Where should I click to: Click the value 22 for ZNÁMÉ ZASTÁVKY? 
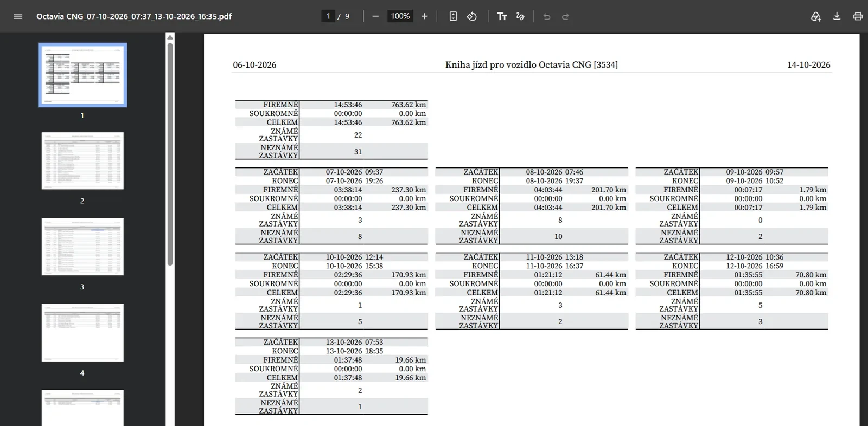pos(358,135)
